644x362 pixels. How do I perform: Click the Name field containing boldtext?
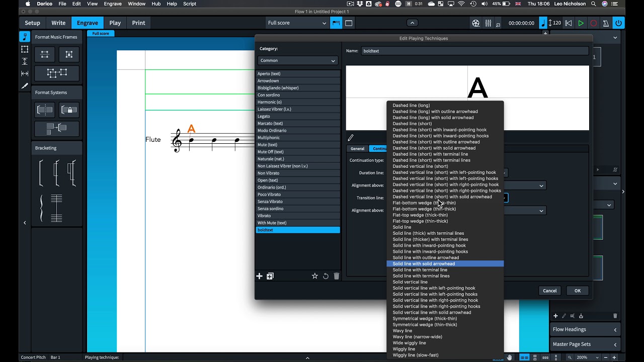point(474,51)
